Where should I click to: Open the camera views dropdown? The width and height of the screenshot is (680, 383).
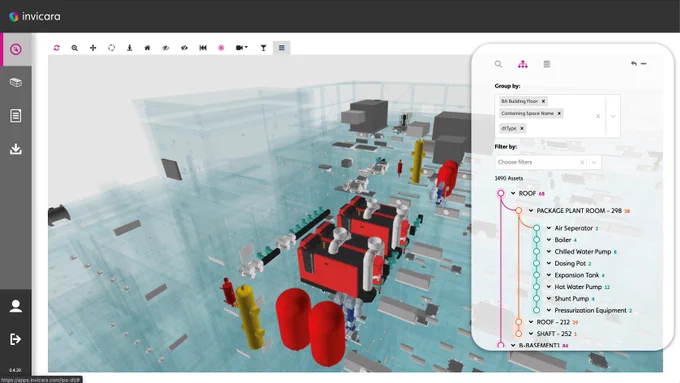click(242, 48)
